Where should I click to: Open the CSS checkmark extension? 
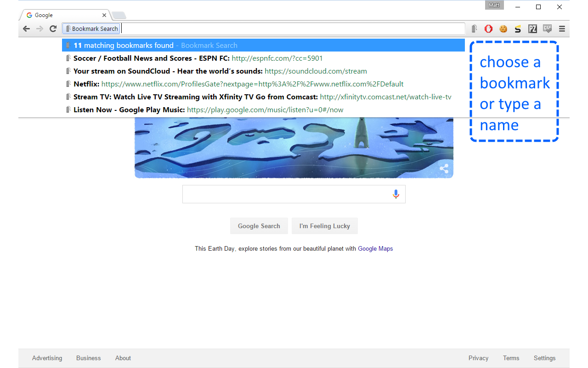pyautogui.click(x=547, y=29)
